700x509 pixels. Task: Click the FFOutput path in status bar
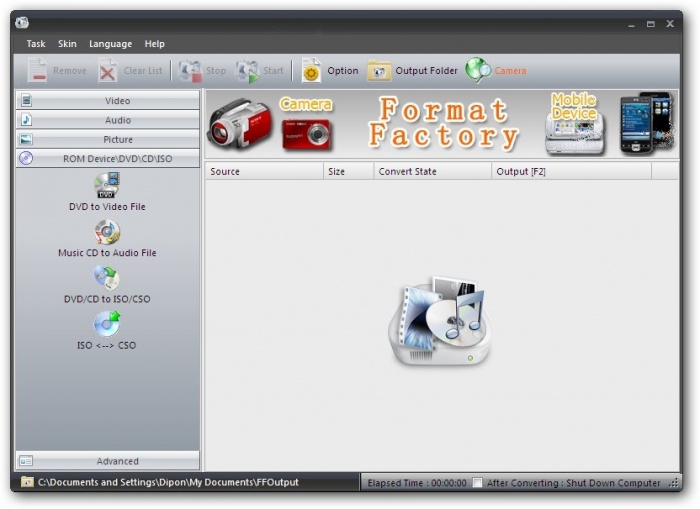click(x=168, y=482)
